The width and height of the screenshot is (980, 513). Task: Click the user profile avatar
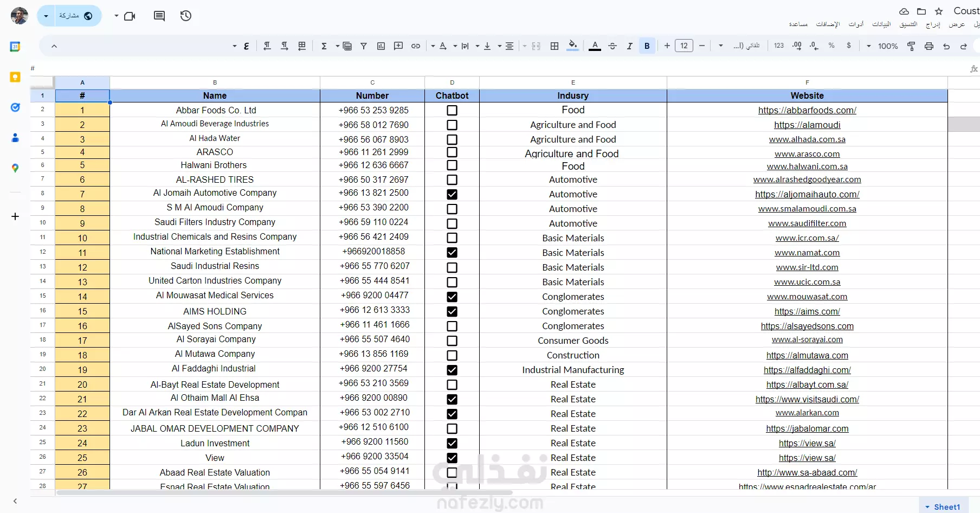20,16
